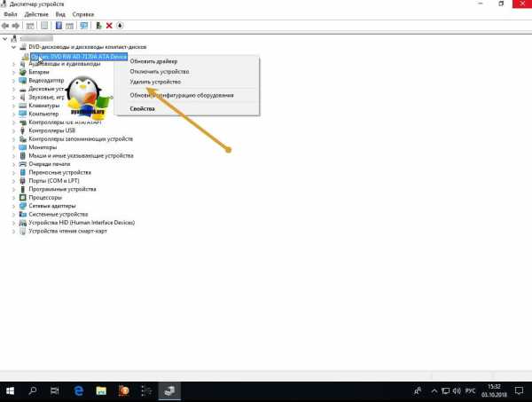Choose 'Обновить драйвер' from context menu
The image size is (532, 402).
point(153,61)
